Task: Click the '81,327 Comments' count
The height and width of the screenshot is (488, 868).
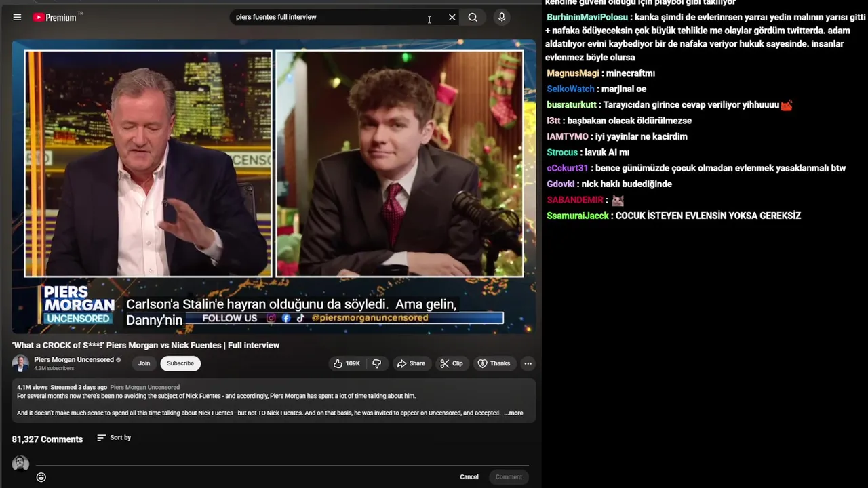Action: [47, 439]
